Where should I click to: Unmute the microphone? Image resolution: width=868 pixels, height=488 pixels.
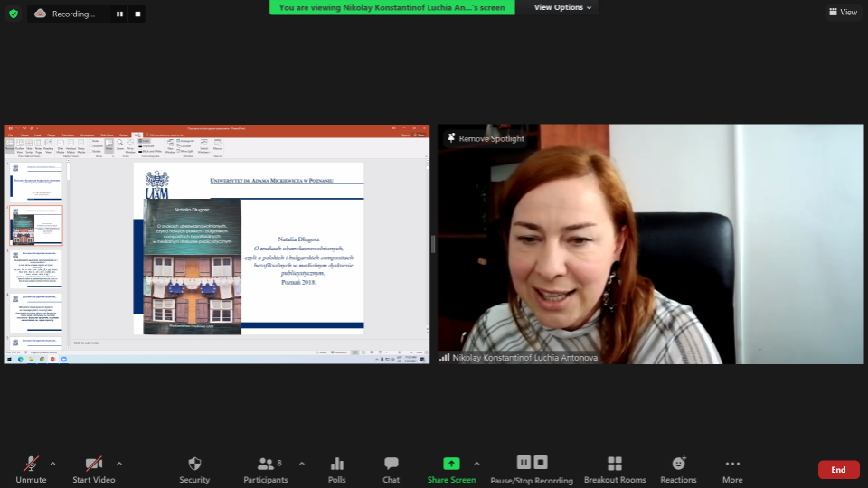pyautogui.click(x=31, y=464)
